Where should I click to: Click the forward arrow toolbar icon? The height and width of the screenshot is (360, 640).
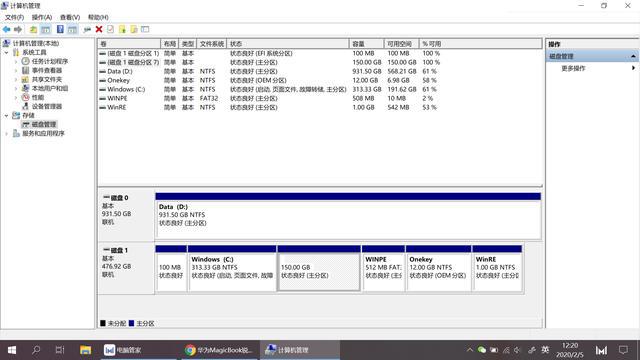pos(18,29)
